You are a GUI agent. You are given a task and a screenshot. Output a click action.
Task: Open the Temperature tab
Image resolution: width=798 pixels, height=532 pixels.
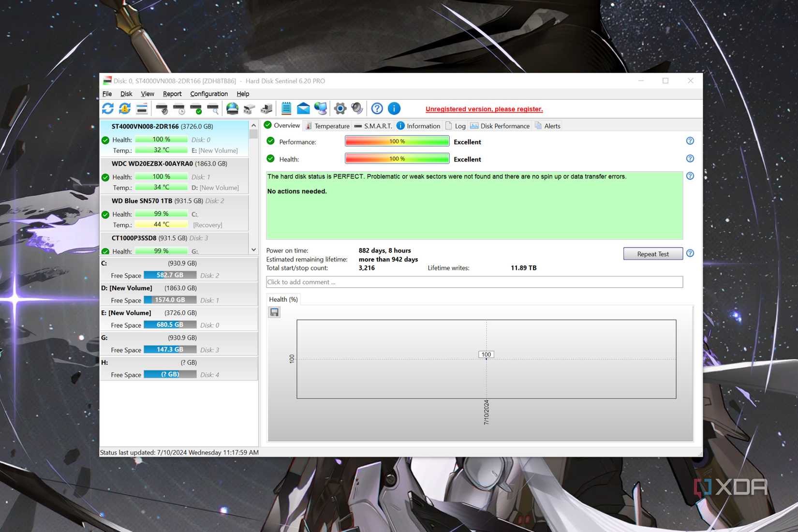(x=331, y=126)
